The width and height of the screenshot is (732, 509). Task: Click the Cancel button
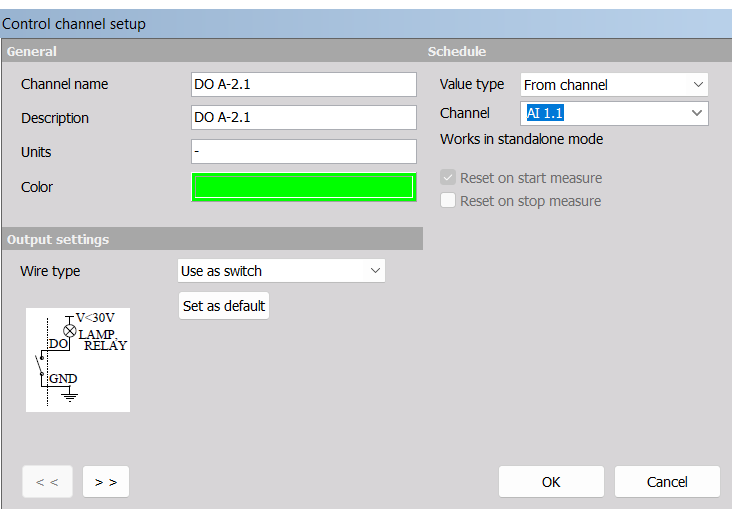(x=667, y=482)
